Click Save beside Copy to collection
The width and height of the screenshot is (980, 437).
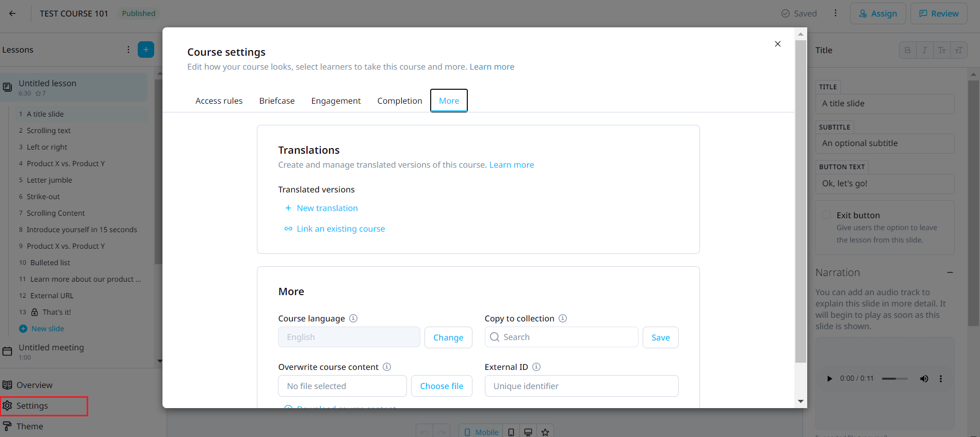[x=660, y=337]
